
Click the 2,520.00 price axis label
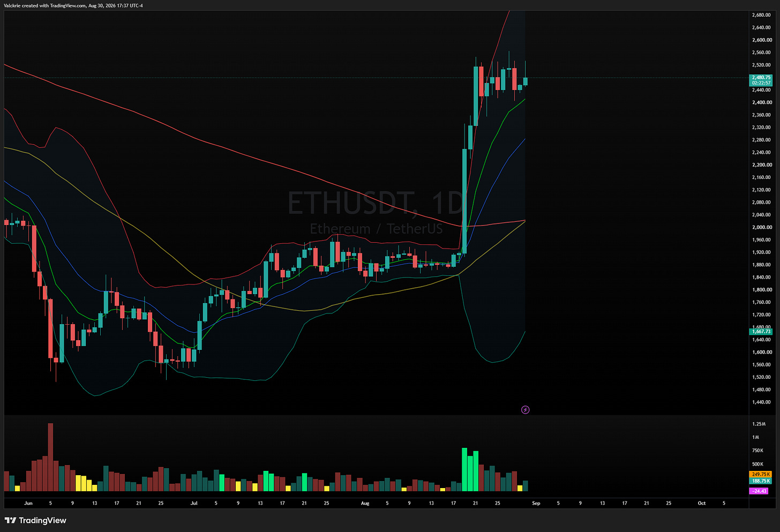[x=761, y=65]
